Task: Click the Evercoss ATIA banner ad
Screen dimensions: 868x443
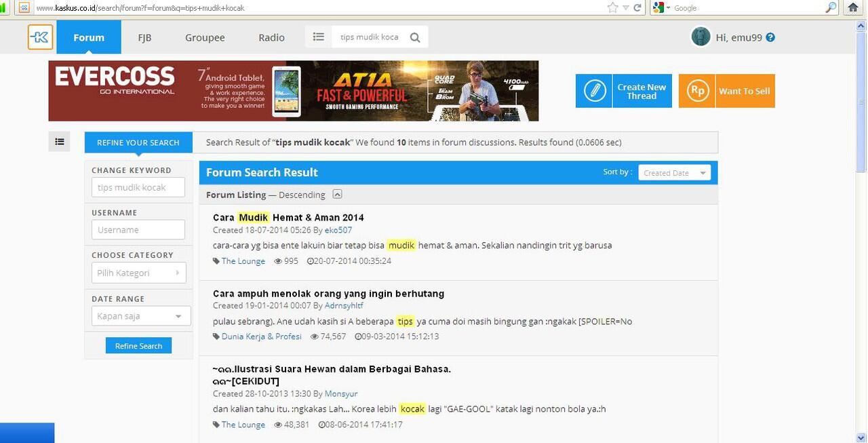Action: (x=294, y=91)
